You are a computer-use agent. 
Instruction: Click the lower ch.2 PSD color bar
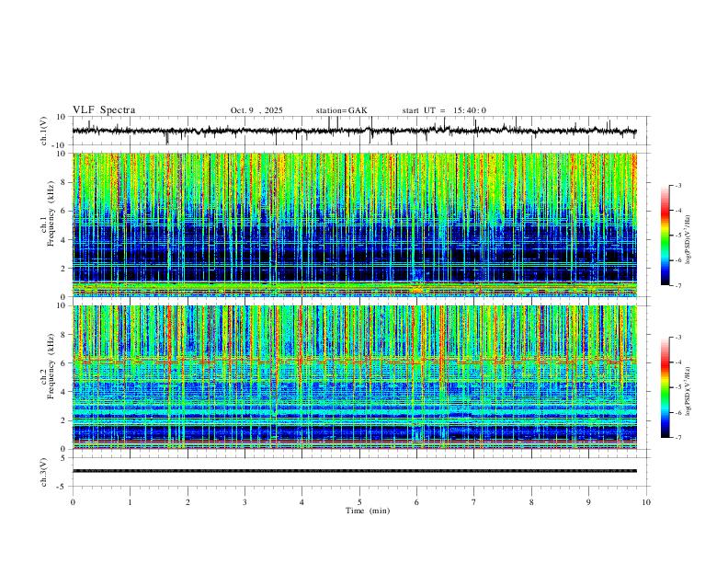click(665, 387)
